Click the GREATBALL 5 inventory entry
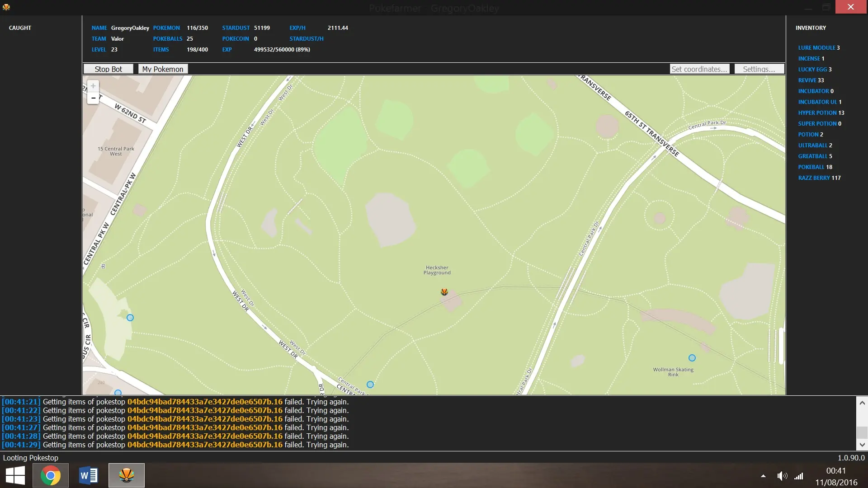The image size is (868, 488). (x=815, y=156)
